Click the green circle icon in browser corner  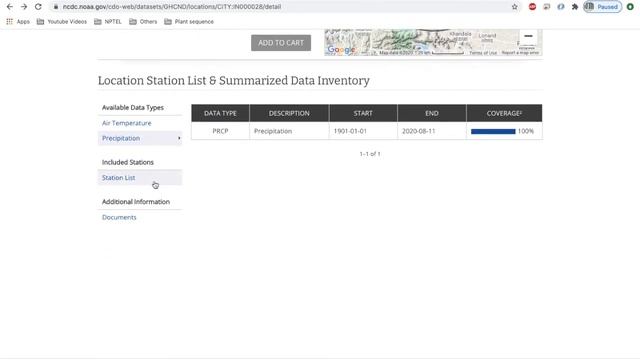[630, 7]
